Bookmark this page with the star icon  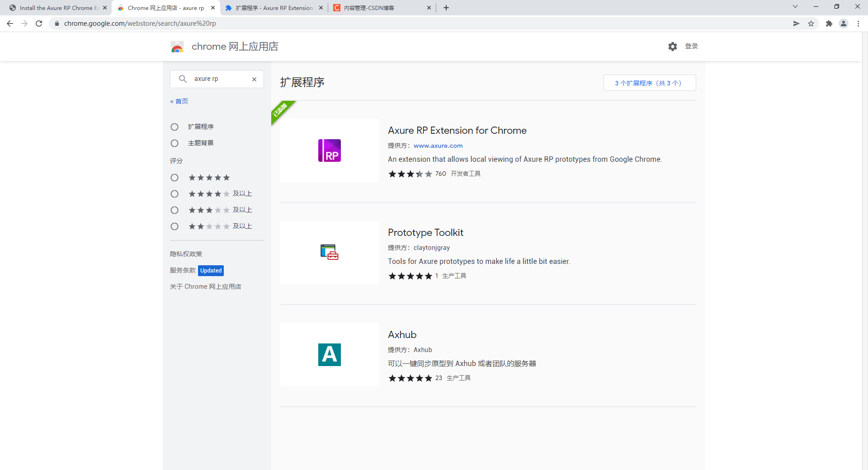(811, 23)
